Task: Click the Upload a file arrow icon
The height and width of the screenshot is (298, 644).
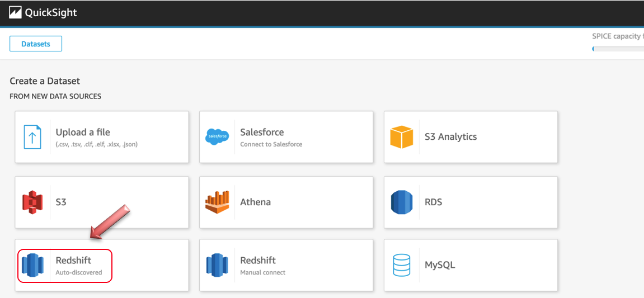Action: point(32,137)
